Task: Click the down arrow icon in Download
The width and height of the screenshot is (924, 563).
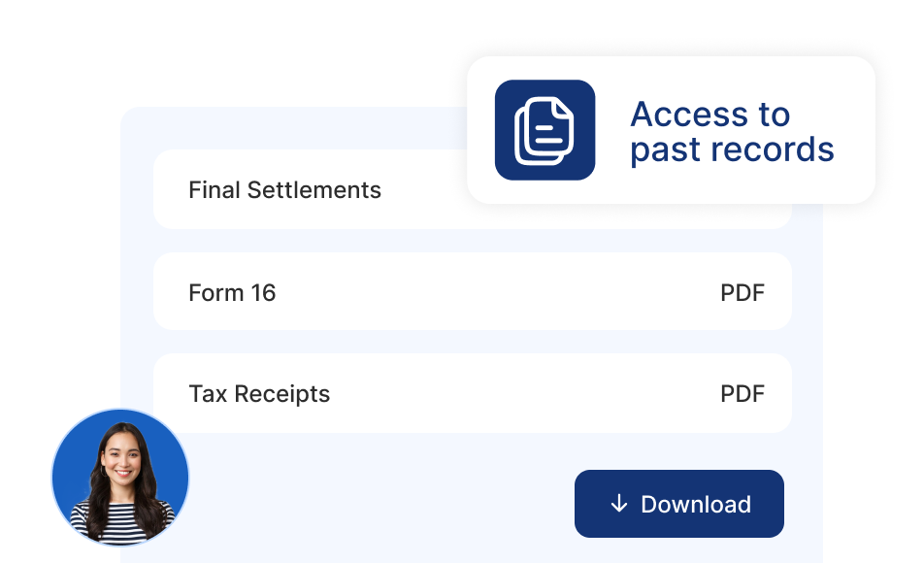Action: point(619,504)
